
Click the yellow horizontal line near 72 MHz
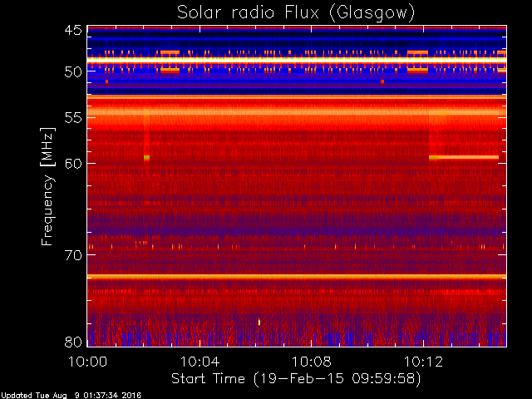(297, 277)
